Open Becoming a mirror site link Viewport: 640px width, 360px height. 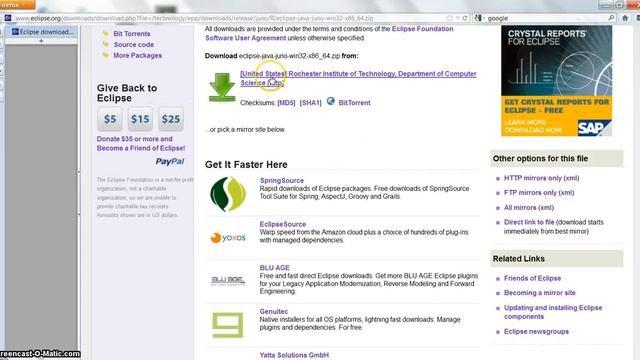pos(540,293)
